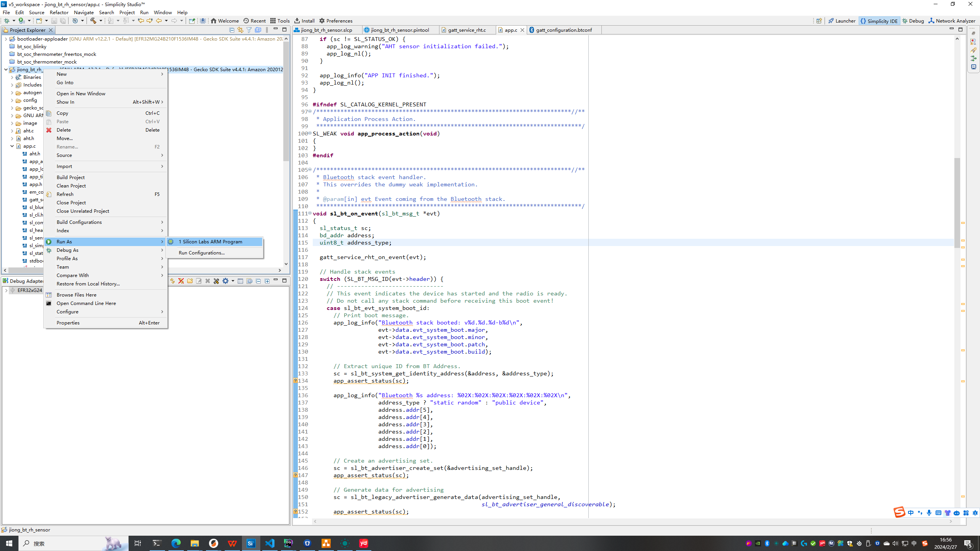This screenshot has width=980, height=551.
Task: Choose Clean Project from context menu
Action: [x=106, y=186]
